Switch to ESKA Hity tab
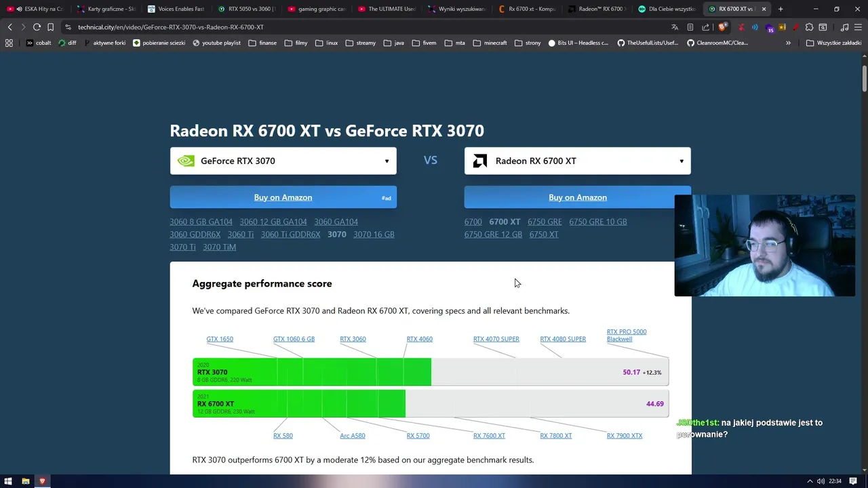Image resolution: width=868 pixels, height=488 pixels. (x=35, y=9)
